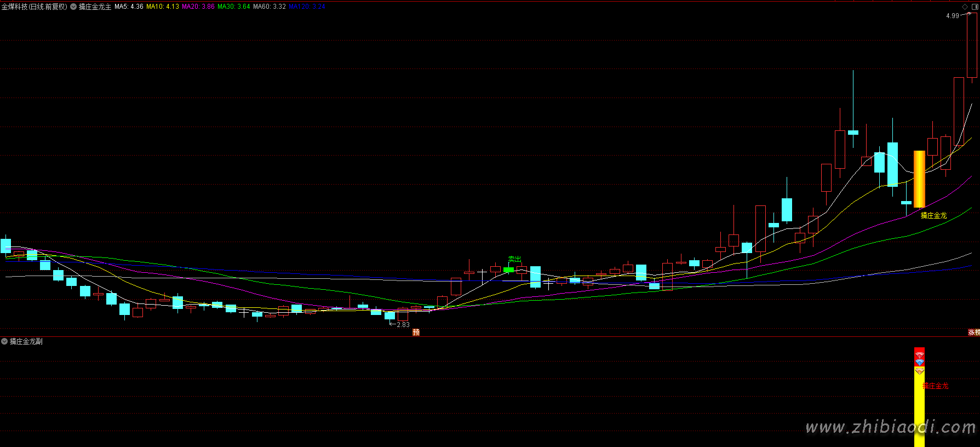The width and height of the screenshot is (980, 447).
Task: Click the 2.83 lowest price annotation
Action: click(x=403, y=325)
